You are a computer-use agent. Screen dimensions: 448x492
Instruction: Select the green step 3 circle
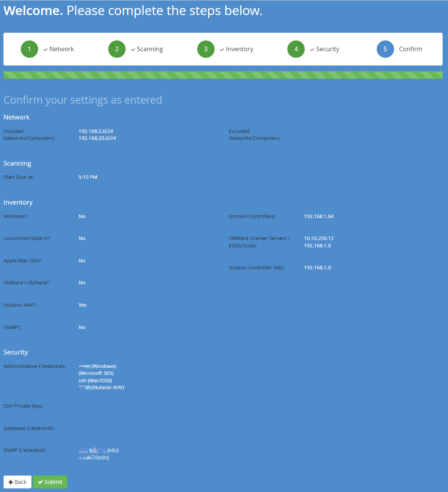[206, 49]
